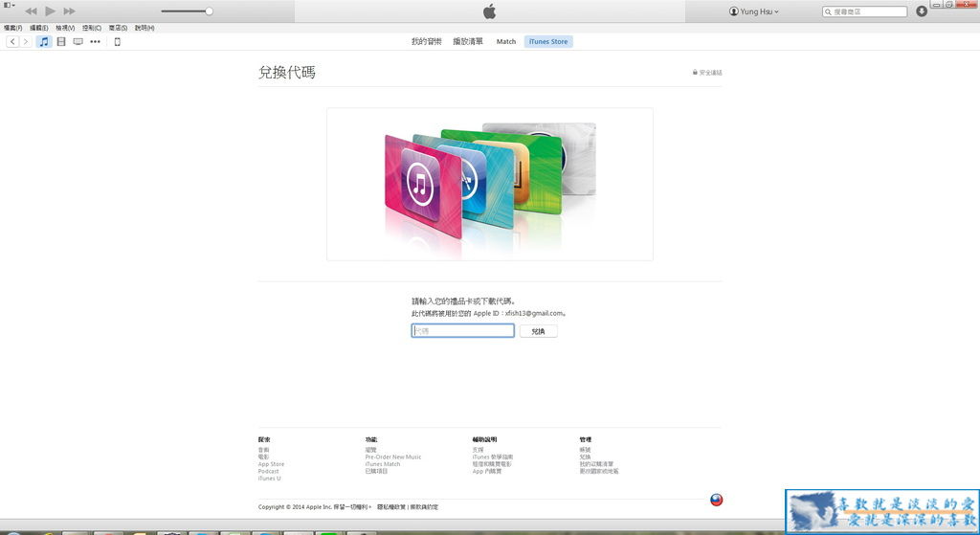The width and height of the screenshot is (980, 535).
Task: Open the more media types ellipsis
Action: pyautogui.click(x=95, y=41)
